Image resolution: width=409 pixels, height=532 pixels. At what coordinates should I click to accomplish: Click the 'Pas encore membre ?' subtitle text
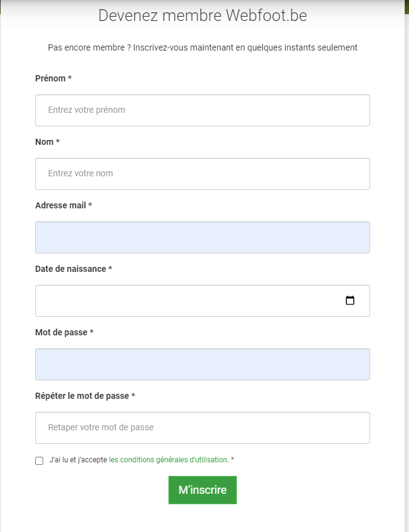coord(89,47)
